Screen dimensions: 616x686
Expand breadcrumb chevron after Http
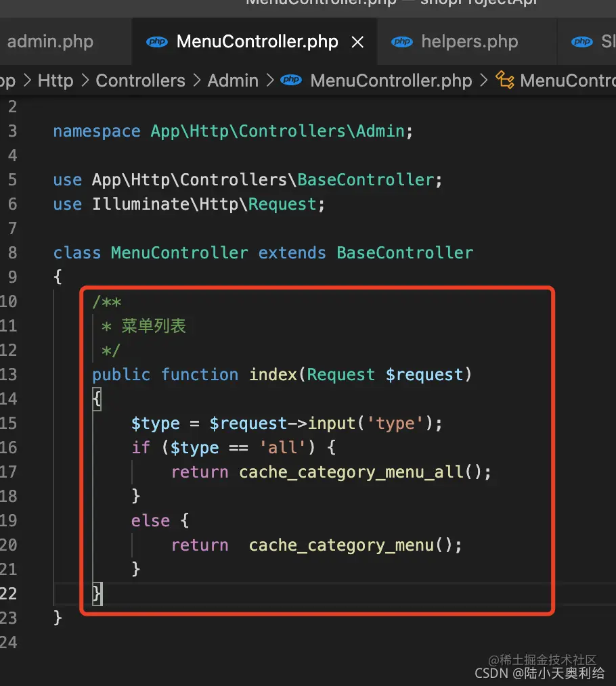tap(85, 81)
